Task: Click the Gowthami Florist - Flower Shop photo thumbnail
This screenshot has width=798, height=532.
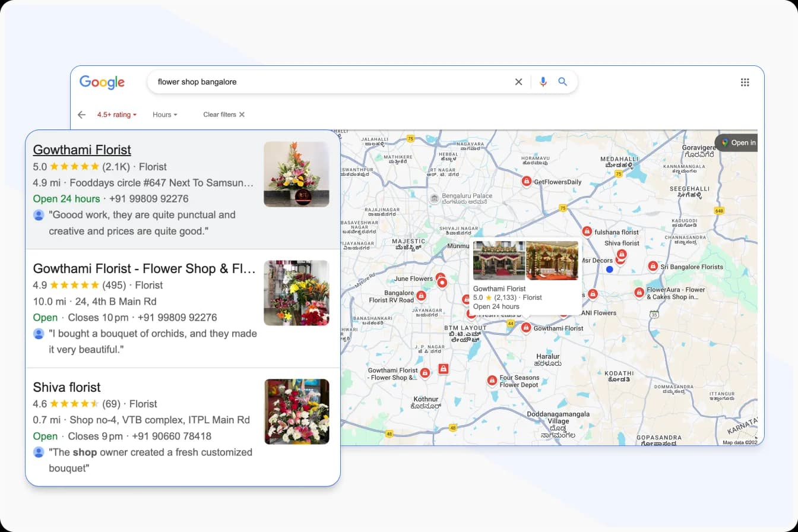Action: point(296,293)
